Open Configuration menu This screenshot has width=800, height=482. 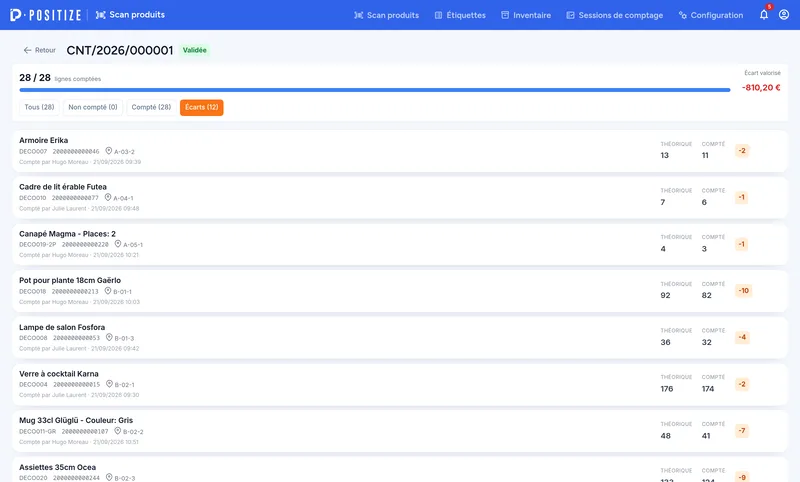click(x=711, y=15)
